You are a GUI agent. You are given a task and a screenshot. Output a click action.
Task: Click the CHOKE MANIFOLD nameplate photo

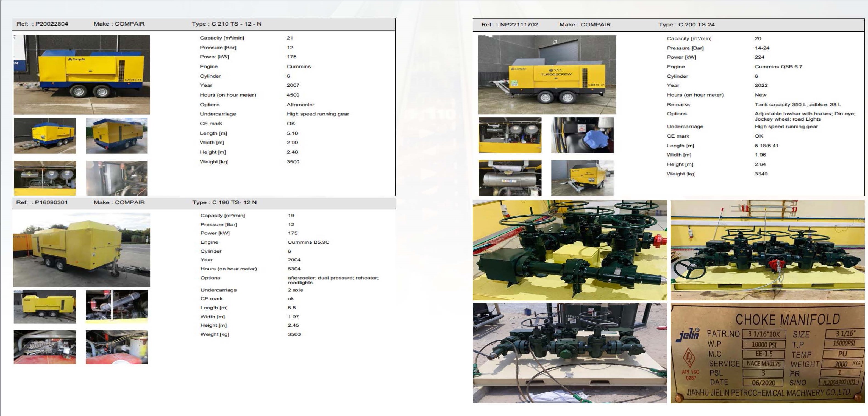click(767, 353)
